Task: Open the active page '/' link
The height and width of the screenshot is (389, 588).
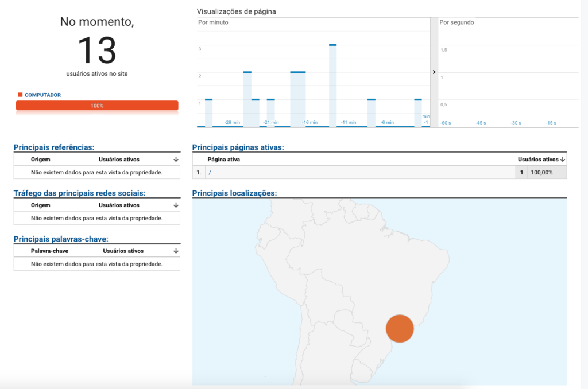Action: click(210, 172)
